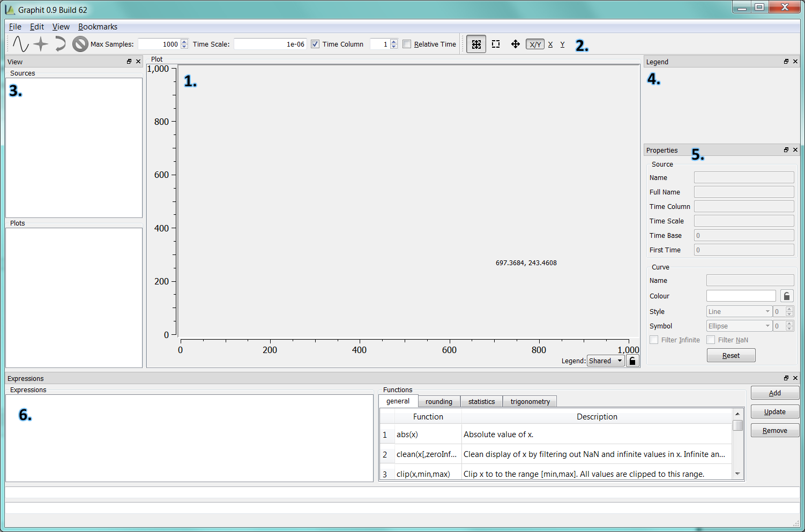805x532 pixels.
Task: Select the dashed rectangle zoom tool
Action: 496,44
